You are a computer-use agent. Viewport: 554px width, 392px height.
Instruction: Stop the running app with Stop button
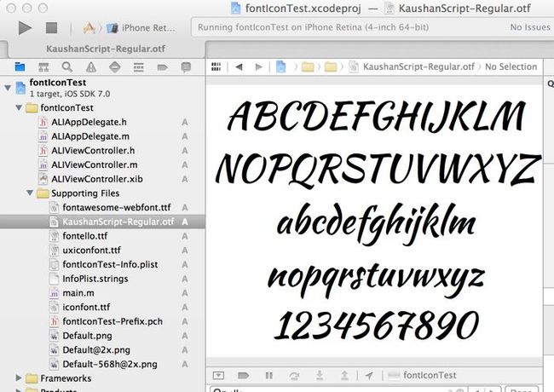tap(52, 28)
